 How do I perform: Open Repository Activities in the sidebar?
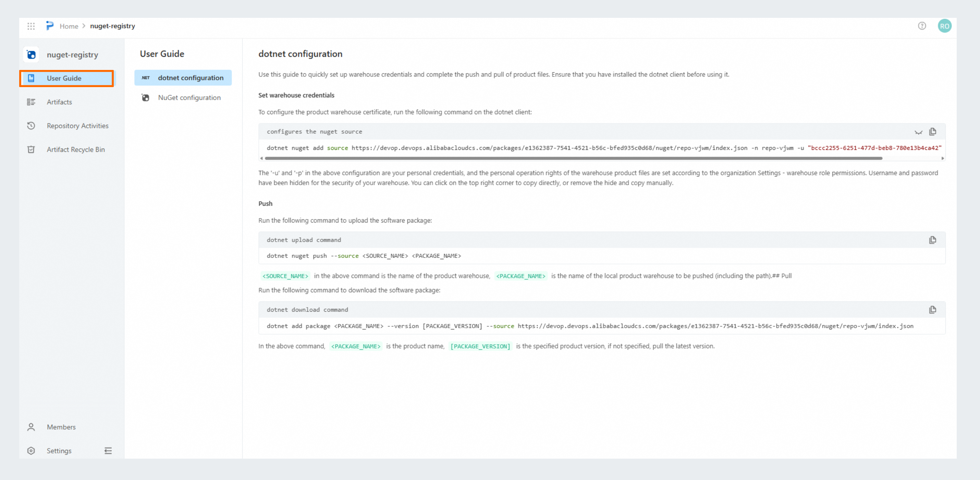pyautogui.click(x=77, y=125)
